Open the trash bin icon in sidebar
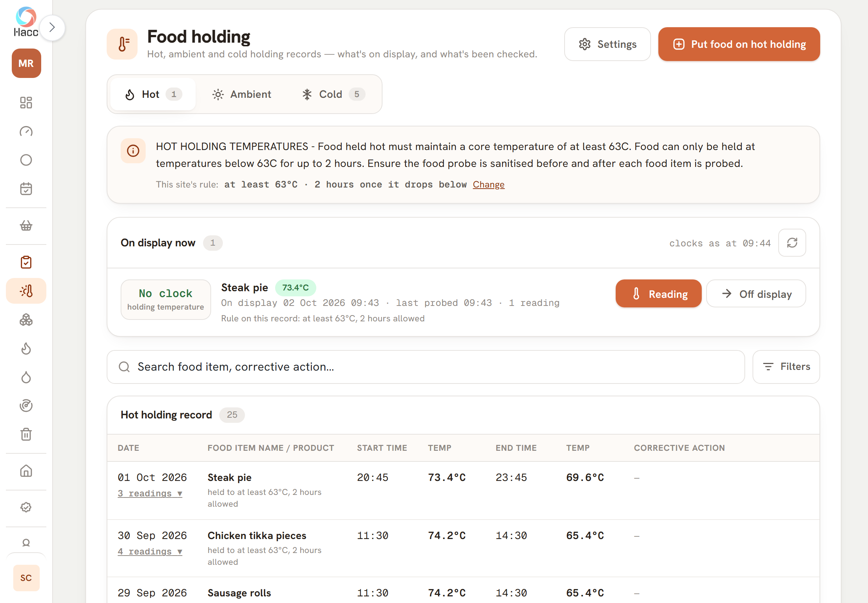Image resolution: width=868 pixels, height=603 pixels. pos(26,434)
